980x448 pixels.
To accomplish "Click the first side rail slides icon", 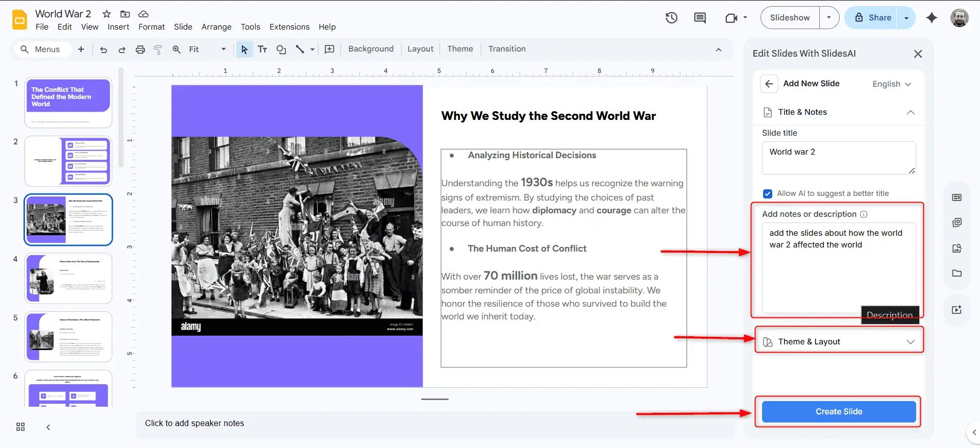I will (x=957, y=197).
